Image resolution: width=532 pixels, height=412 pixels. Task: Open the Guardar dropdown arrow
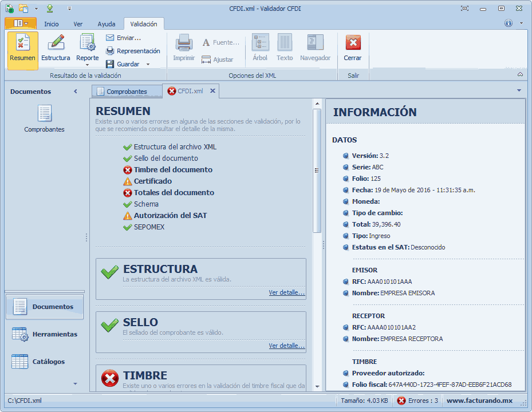[x=148, y=64]
